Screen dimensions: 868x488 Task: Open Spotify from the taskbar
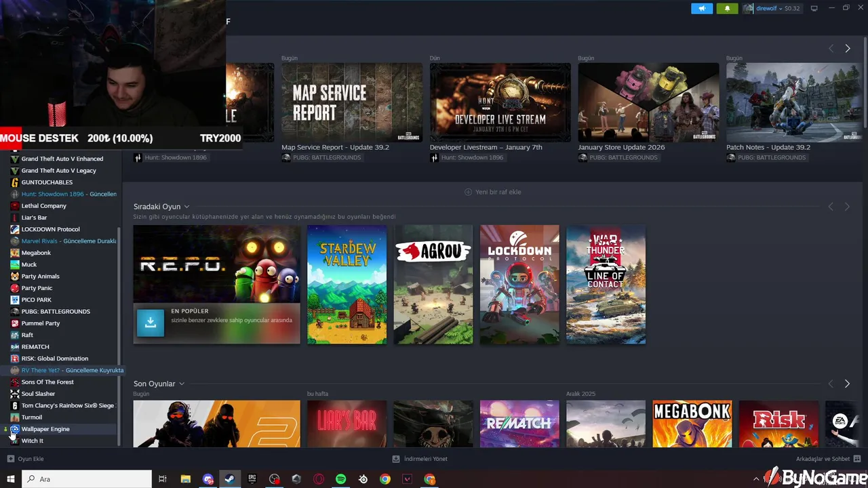(341, 479)
